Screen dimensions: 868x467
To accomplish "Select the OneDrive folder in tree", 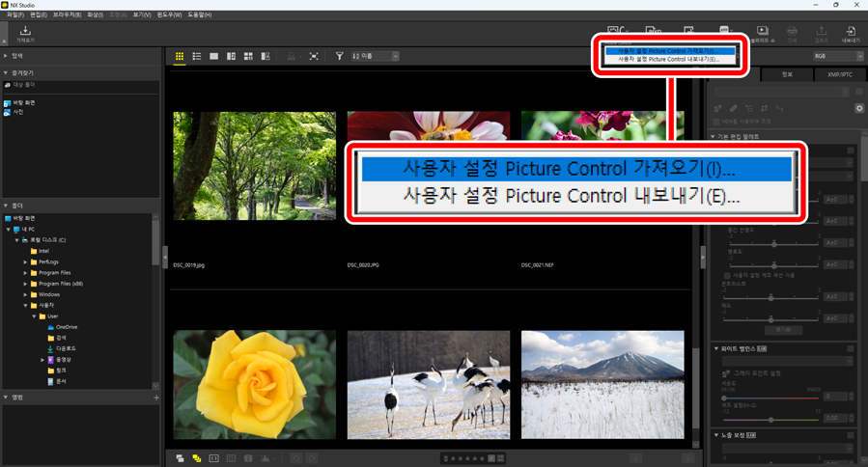I will point(64,327).
